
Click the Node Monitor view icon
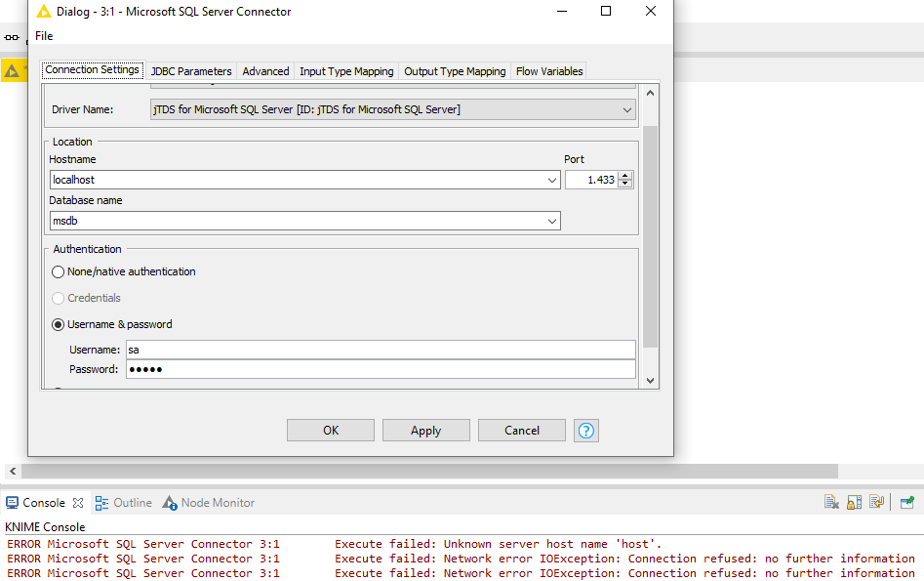click(171, 503)
